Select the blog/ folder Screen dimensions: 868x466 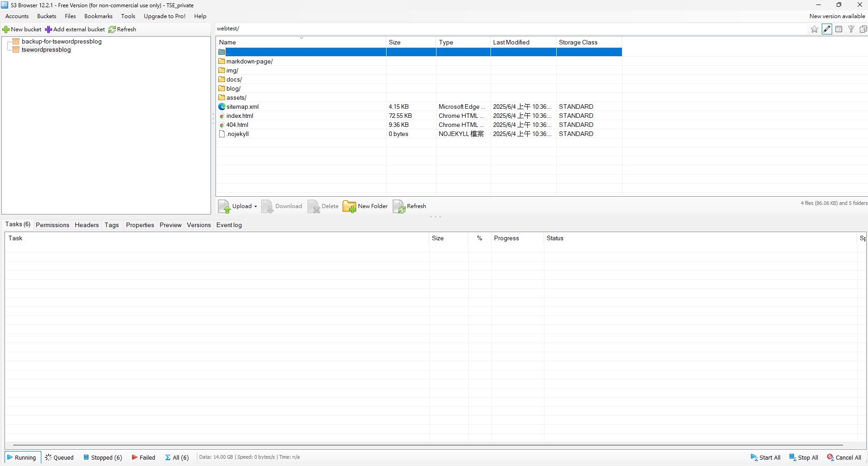[233, 88]
